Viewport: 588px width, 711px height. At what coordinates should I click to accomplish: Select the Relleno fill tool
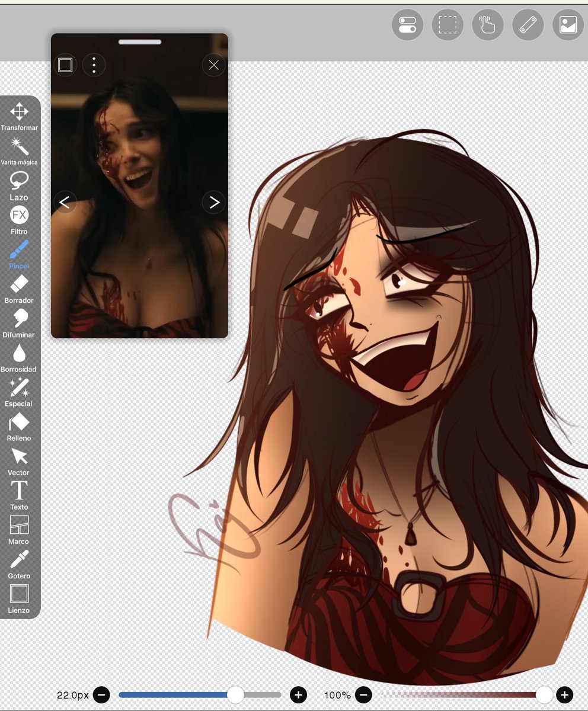pos(19,426)
